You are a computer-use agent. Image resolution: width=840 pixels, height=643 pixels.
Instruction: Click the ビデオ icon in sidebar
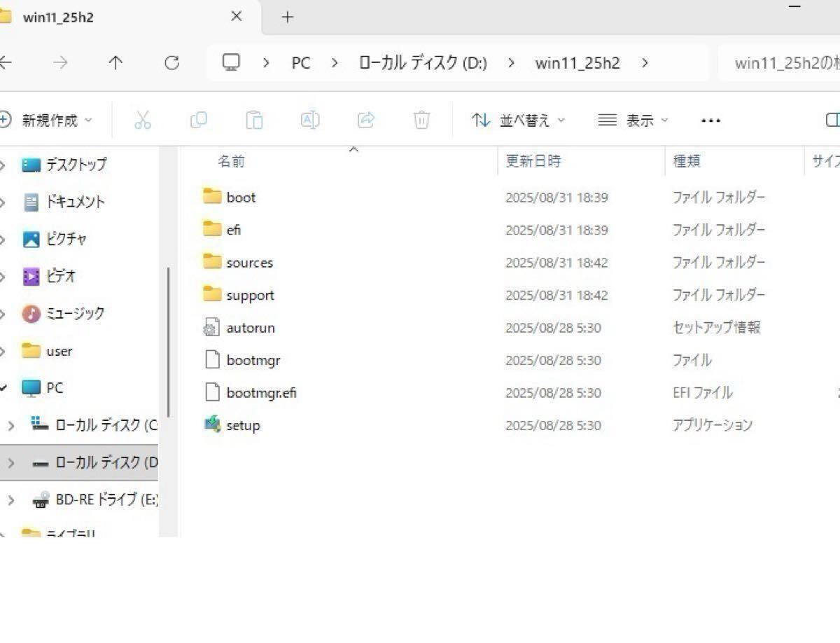pos(31,277)
